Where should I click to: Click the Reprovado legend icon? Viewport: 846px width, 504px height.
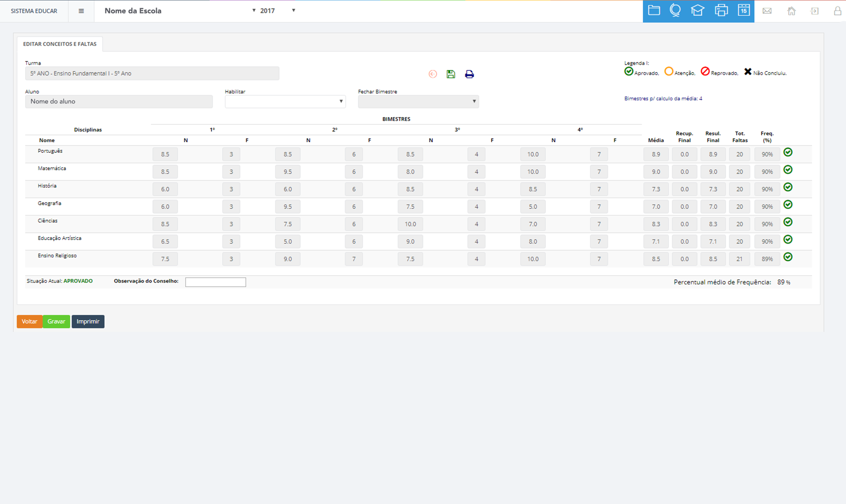click(705, 71)
